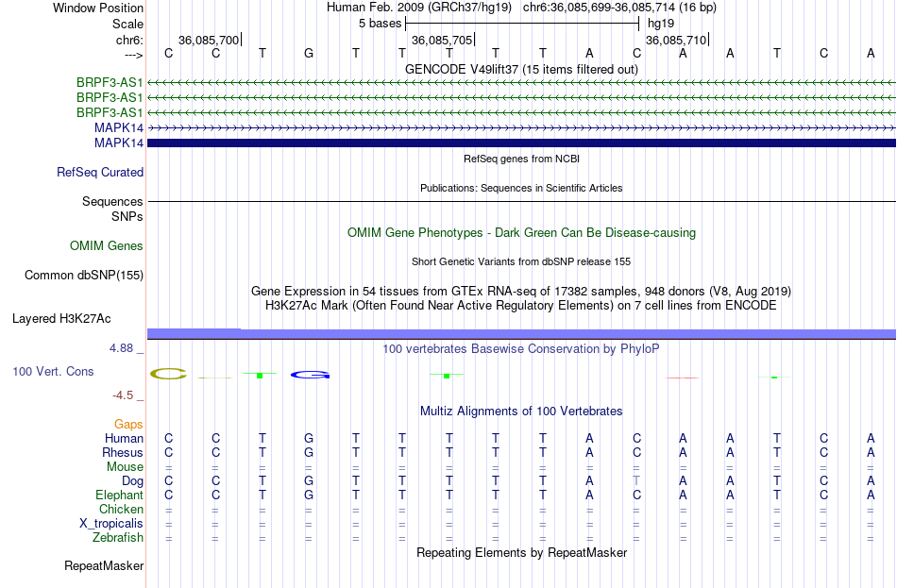Select the Chicken species row label

tap(121, 509)
